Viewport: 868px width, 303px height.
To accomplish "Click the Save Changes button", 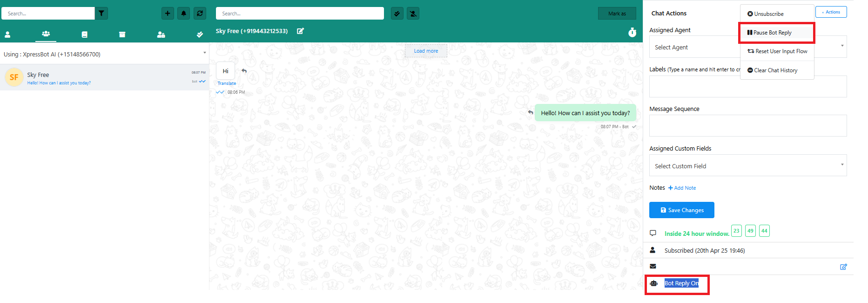I will pyautogui.click(x=681, y=210).
